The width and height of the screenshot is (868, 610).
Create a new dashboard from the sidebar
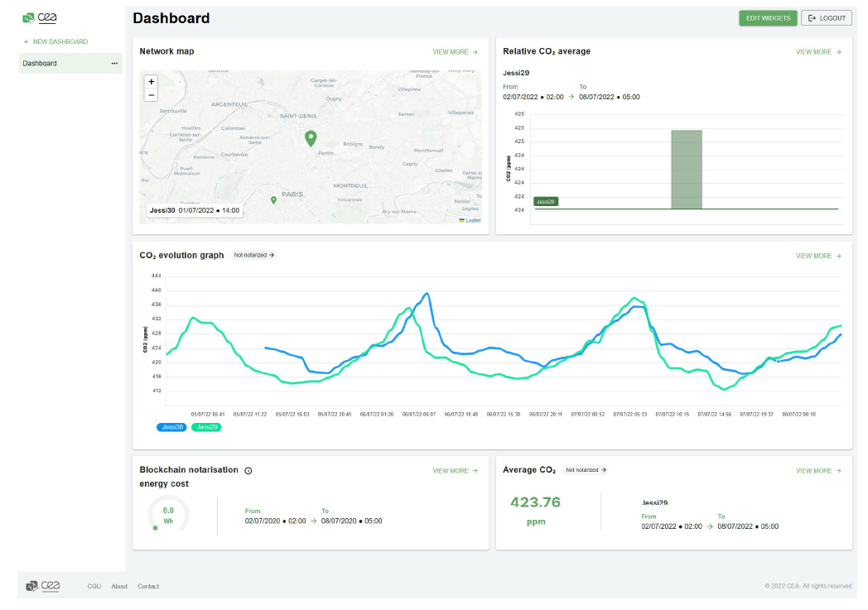tap(55, 41)
